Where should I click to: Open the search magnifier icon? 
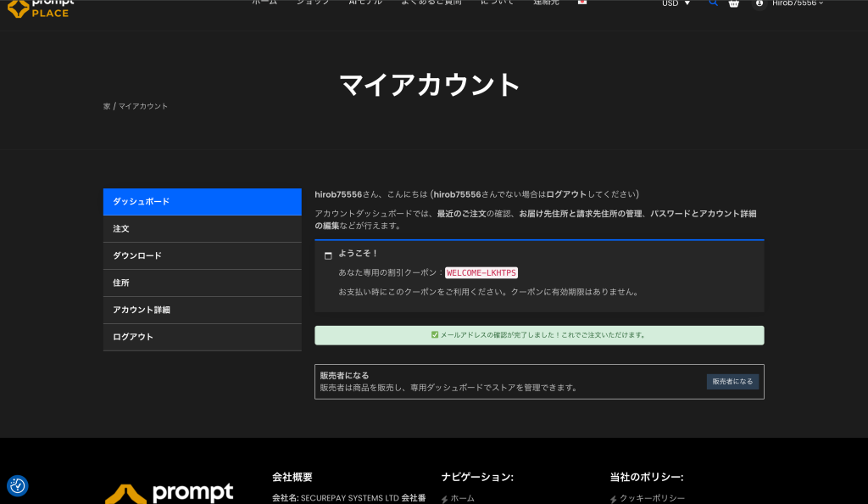(713, 3)
